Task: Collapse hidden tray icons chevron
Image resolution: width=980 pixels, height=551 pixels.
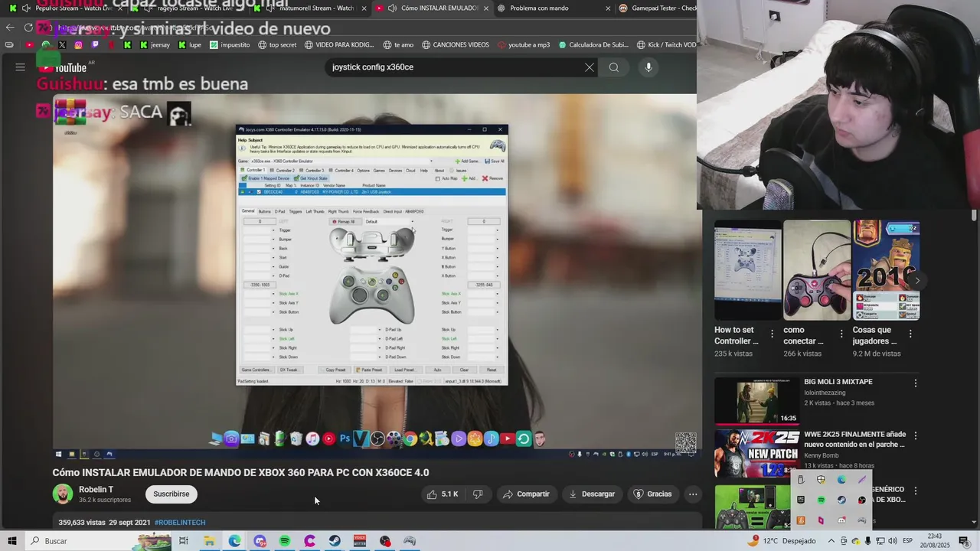Action: (x=831, y=541)
